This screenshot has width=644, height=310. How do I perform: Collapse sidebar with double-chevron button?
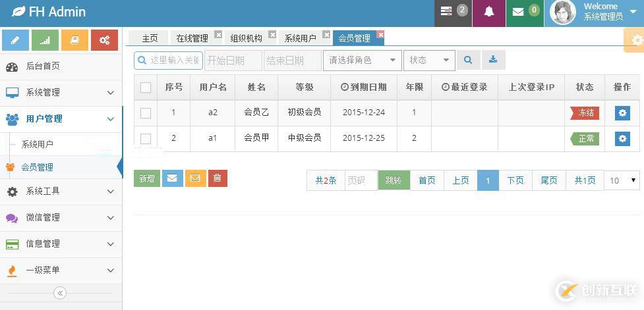point(60,293)
